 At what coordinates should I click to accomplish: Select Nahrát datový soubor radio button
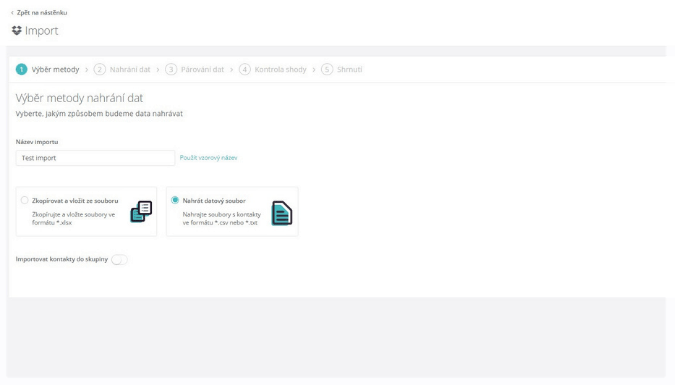(x=175, y=200)
